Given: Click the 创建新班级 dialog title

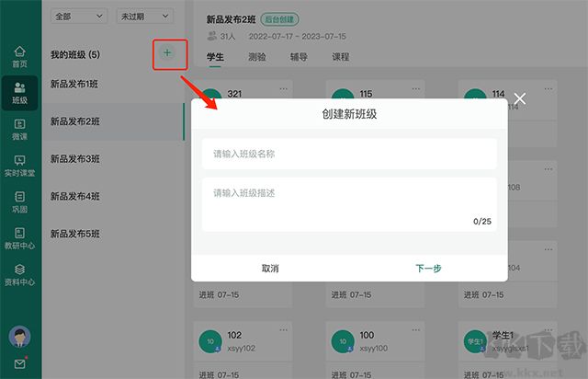Looking at the screenshot, I should (349, 114).
